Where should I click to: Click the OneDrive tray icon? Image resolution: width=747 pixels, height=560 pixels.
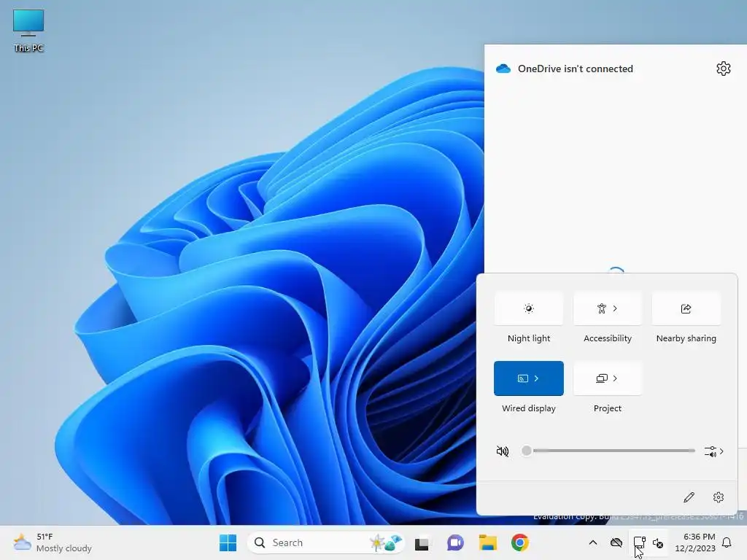[x=616, y=542]
